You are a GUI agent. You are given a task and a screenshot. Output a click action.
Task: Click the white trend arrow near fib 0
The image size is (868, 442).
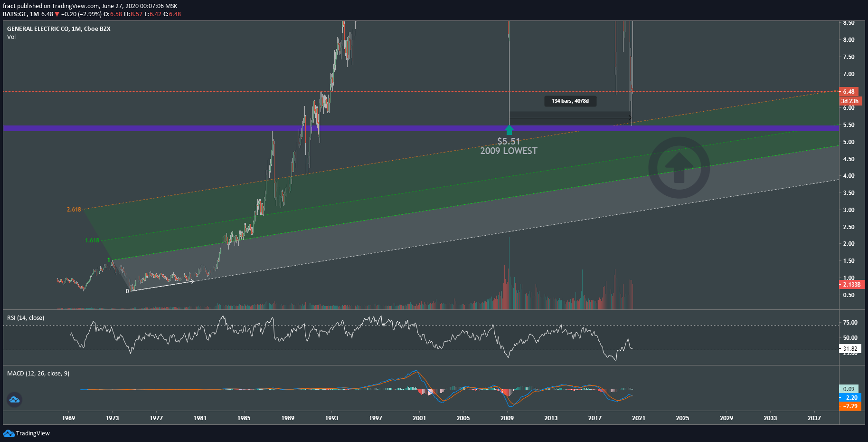[162, 286]
